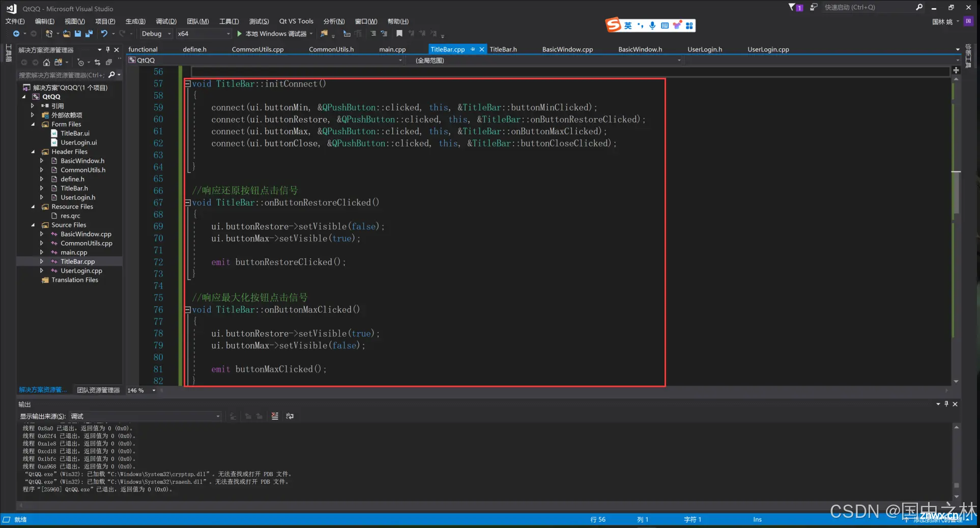Open the x64 platform dropdown
This screenshot has height=528, width=980.
(204, 34)
